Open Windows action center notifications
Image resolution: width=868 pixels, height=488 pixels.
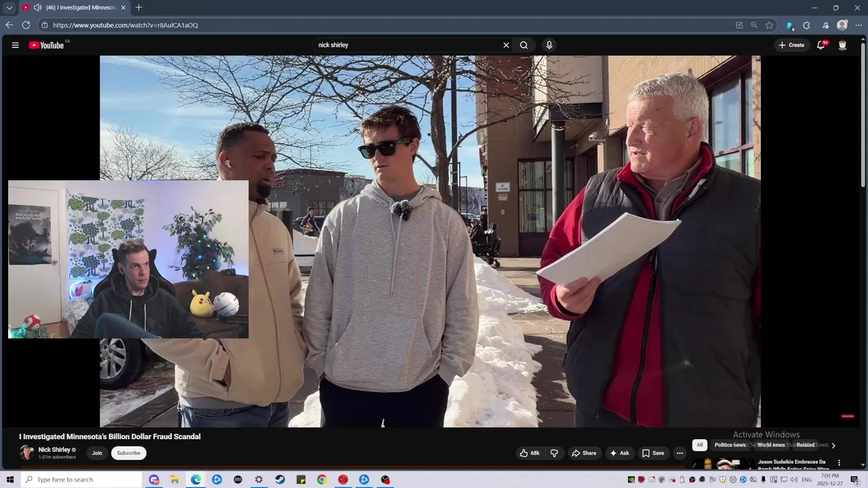tap(855, 480)
